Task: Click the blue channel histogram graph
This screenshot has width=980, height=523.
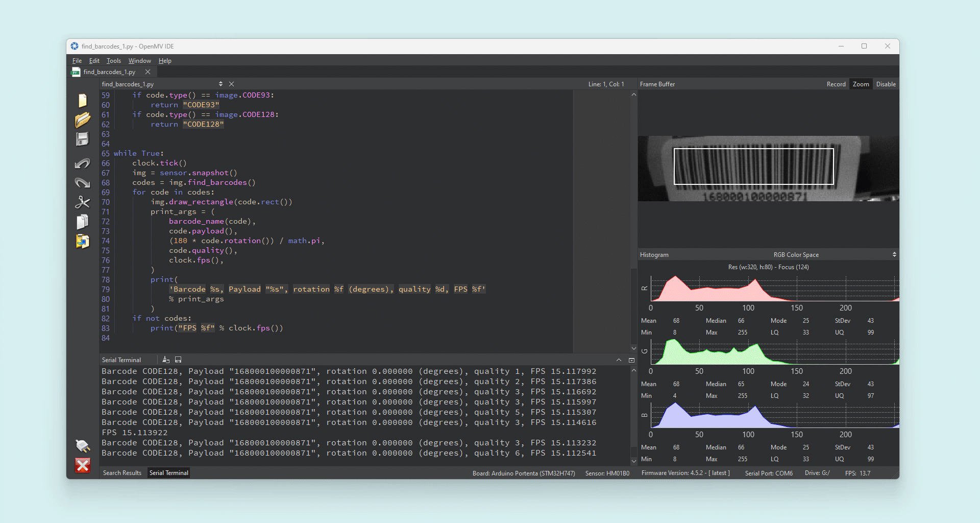Action: pos(774,415)
